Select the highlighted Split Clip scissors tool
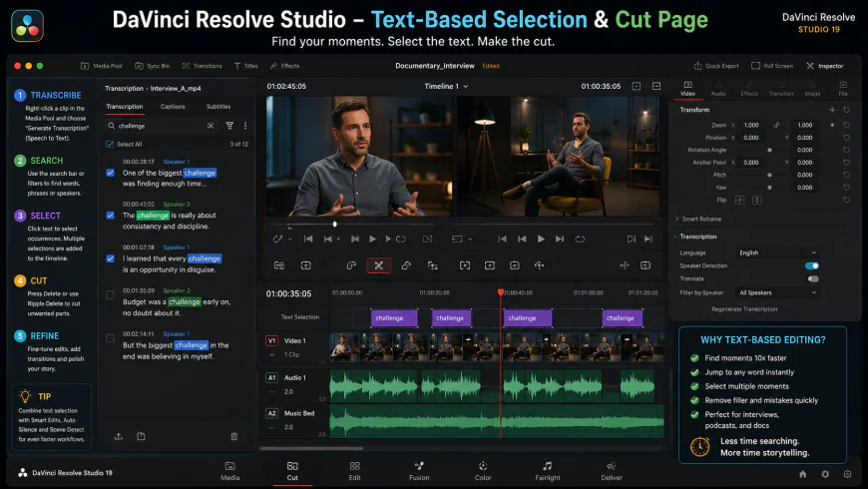 coord(379,265)
